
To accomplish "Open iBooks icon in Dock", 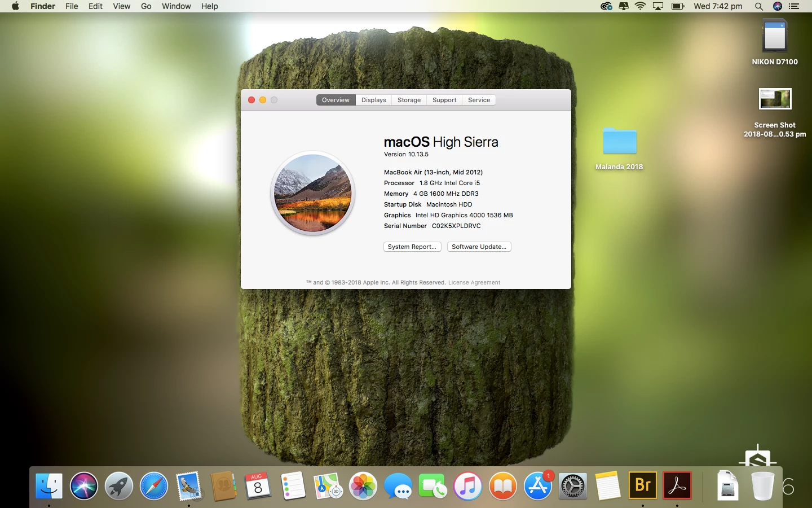I will pyautogui.click(x=502, y=486).
